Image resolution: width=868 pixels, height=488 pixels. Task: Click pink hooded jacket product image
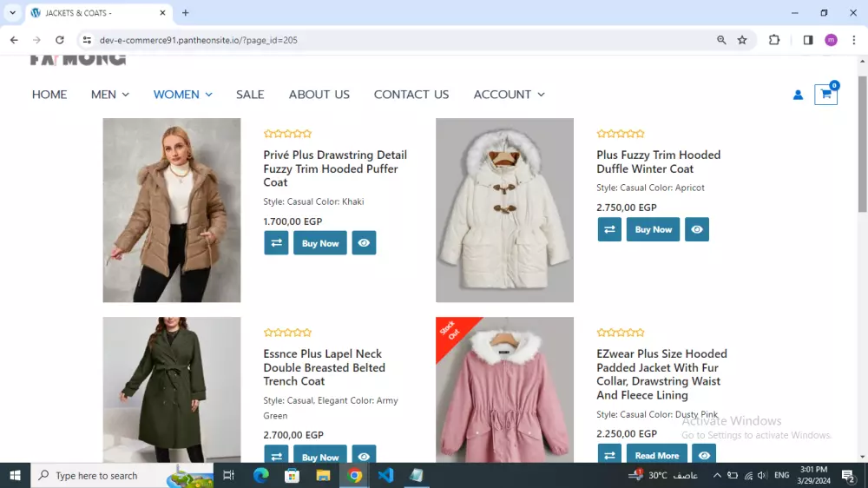point(504,389)
